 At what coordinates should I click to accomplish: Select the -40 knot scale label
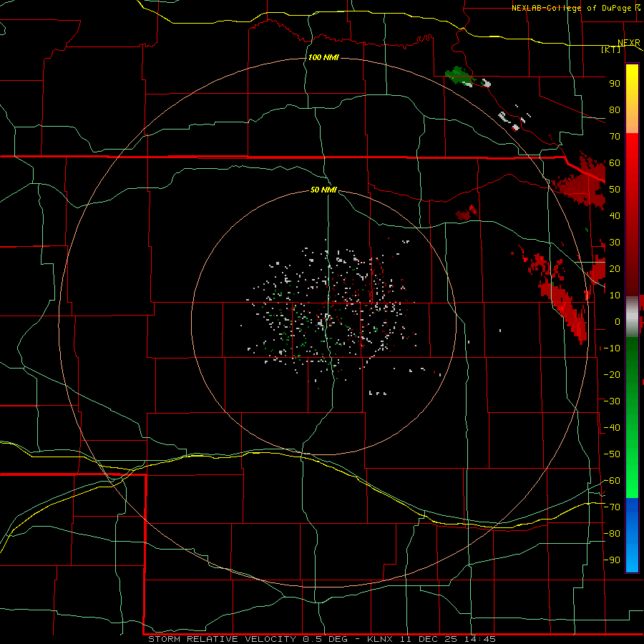[x=612, y=428]
